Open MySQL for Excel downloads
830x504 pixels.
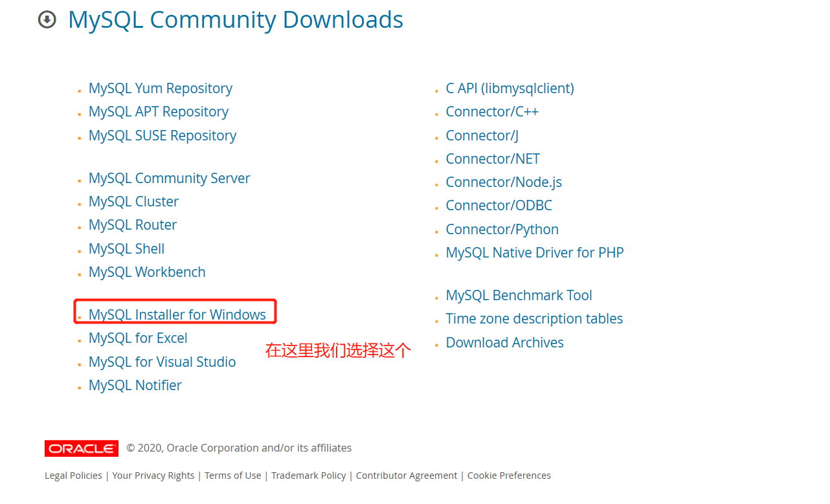point(138,338)
